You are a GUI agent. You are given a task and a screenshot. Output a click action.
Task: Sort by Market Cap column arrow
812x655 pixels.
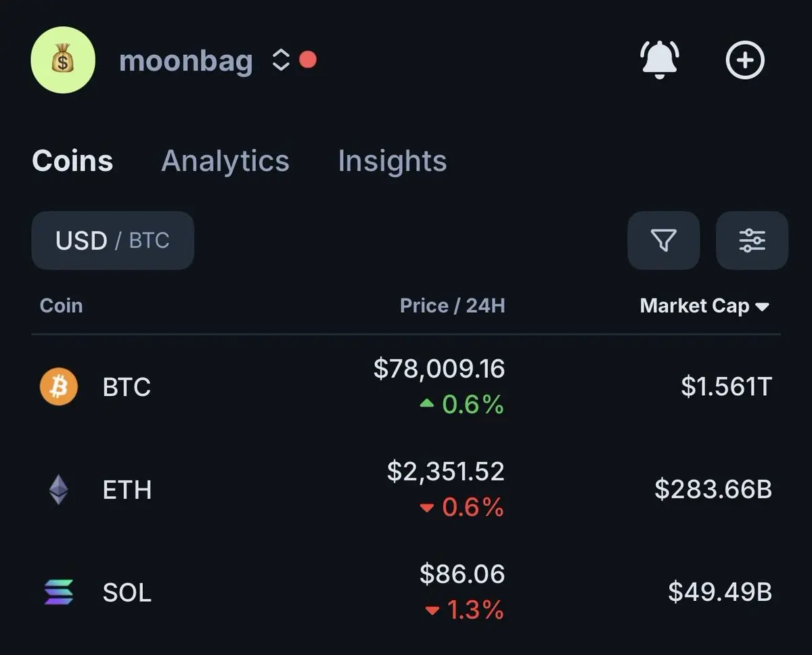tap(762, 307)
